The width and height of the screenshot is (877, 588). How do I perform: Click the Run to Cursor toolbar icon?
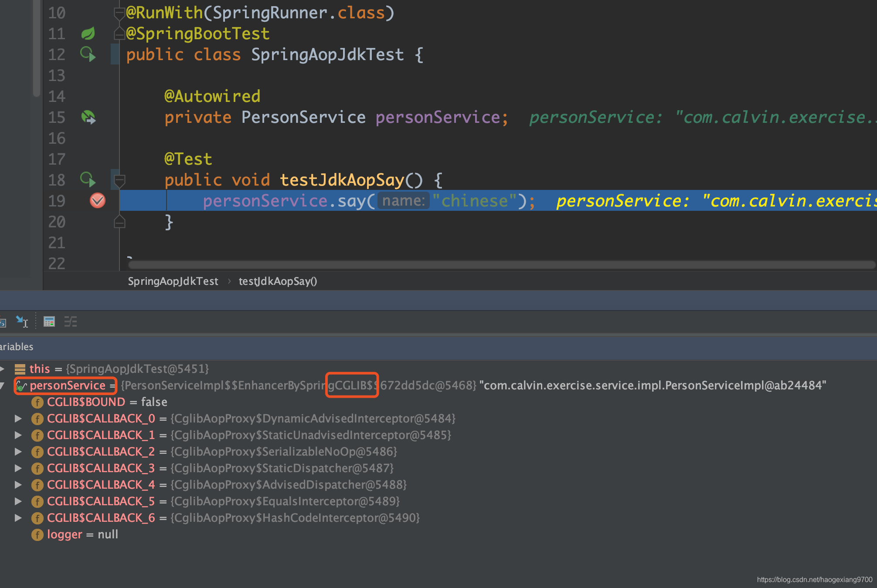point(22,321)
